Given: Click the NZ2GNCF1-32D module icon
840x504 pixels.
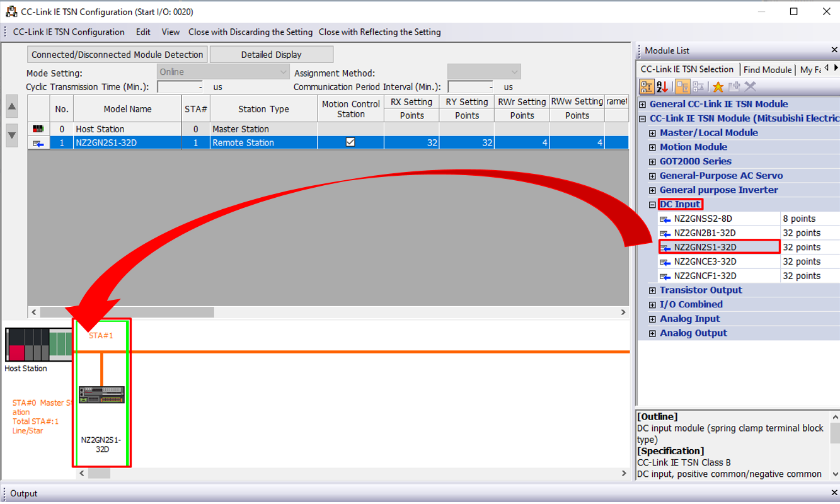Looking at the screenshot, I should 665,276.
